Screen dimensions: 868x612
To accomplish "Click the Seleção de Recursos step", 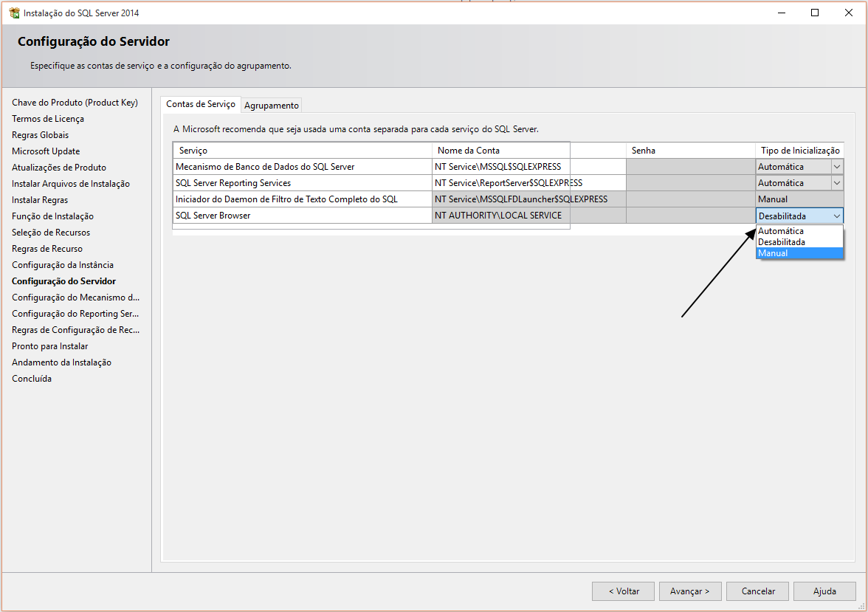I will point(51,232).
